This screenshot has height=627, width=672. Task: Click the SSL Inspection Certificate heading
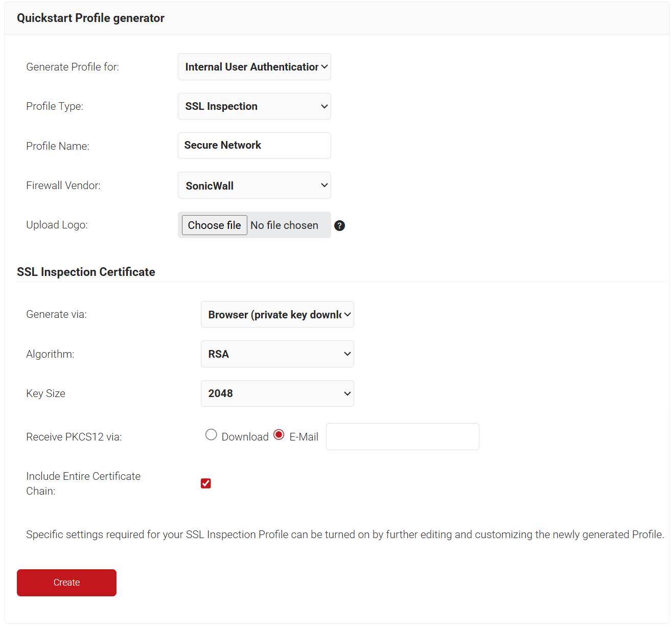click(x=86, y=272)
